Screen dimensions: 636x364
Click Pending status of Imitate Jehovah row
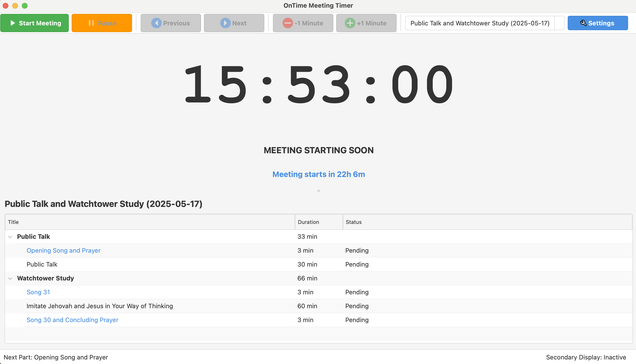tap(357, 306)
